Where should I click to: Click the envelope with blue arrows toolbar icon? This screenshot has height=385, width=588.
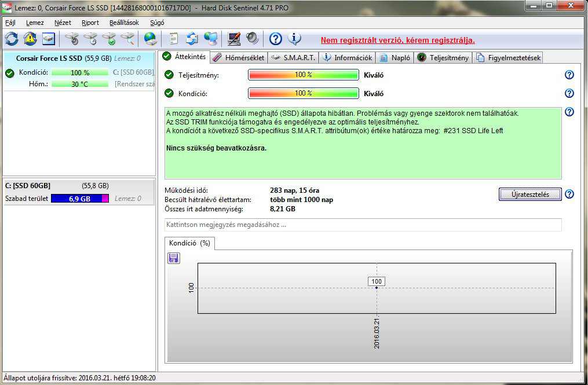coord(192,39)
